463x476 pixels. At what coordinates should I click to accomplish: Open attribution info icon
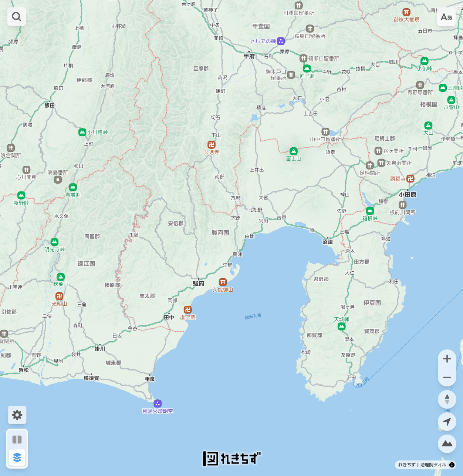click(452, 465)
